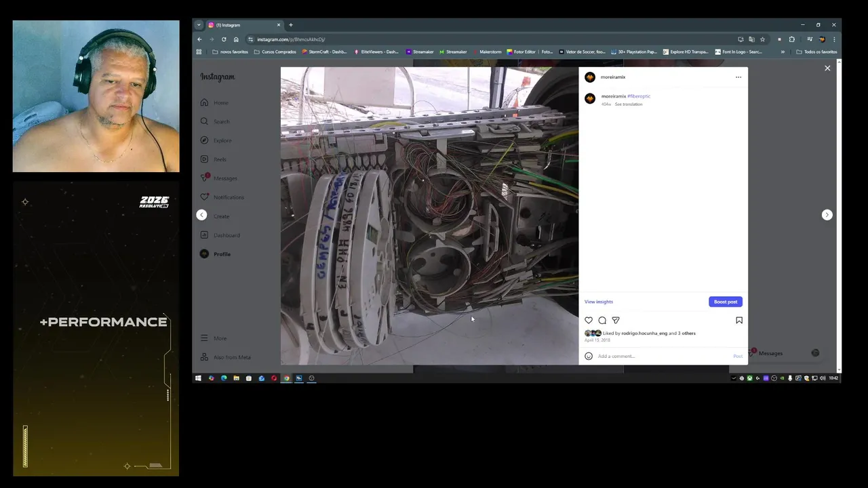Click the address bar URL
Screen dimensions: 868x488
291,39
